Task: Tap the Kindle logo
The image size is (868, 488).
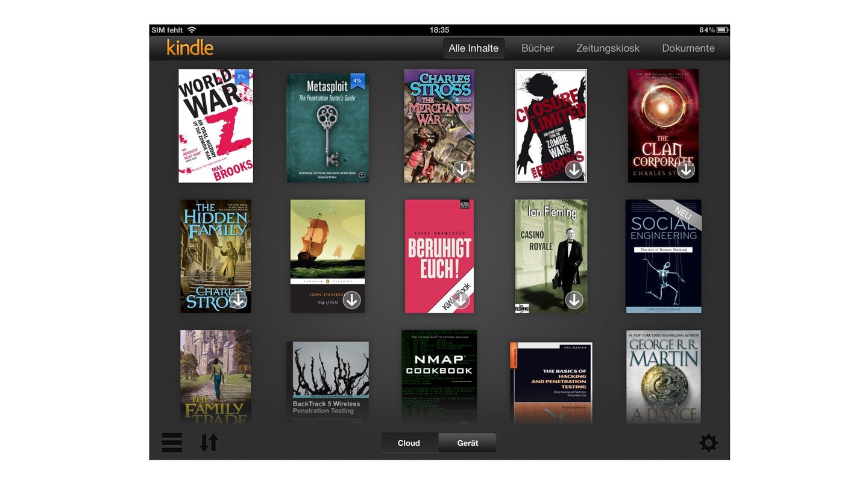Action: click(x=190, y=48)
